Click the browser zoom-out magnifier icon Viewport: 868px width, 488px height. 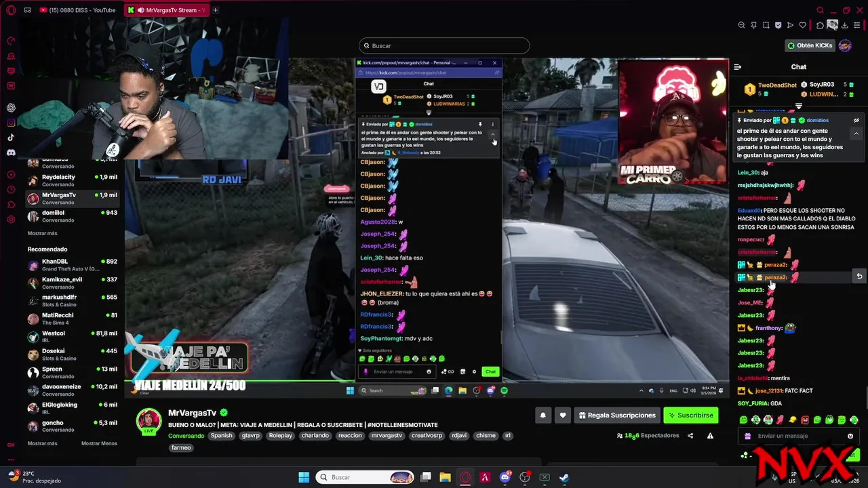pos(741,25)
